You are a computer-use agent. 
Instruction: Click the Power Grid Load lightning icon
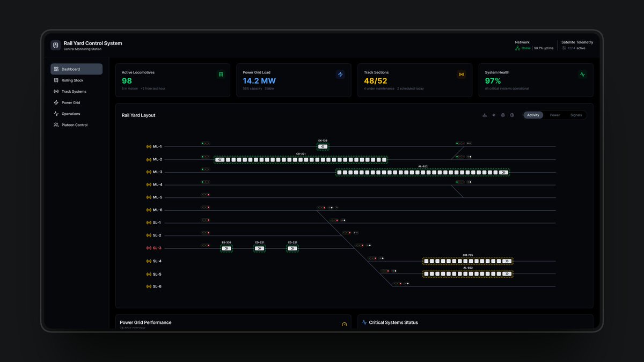[340, 75]
